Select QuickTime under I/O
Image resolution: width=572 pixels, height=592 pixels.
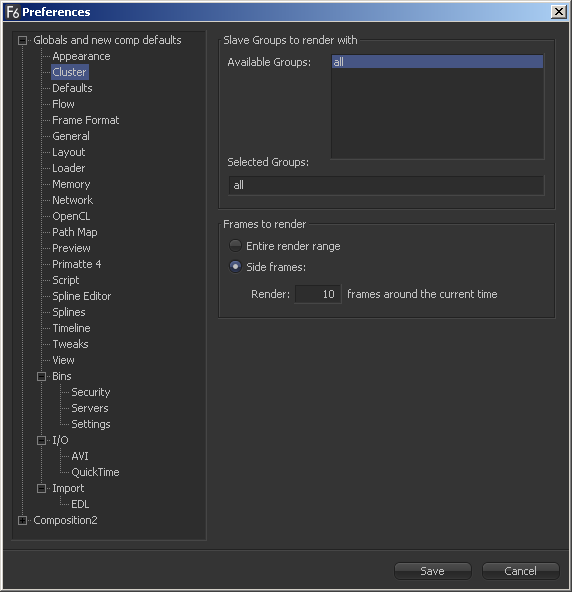click(x=95, y=472)
